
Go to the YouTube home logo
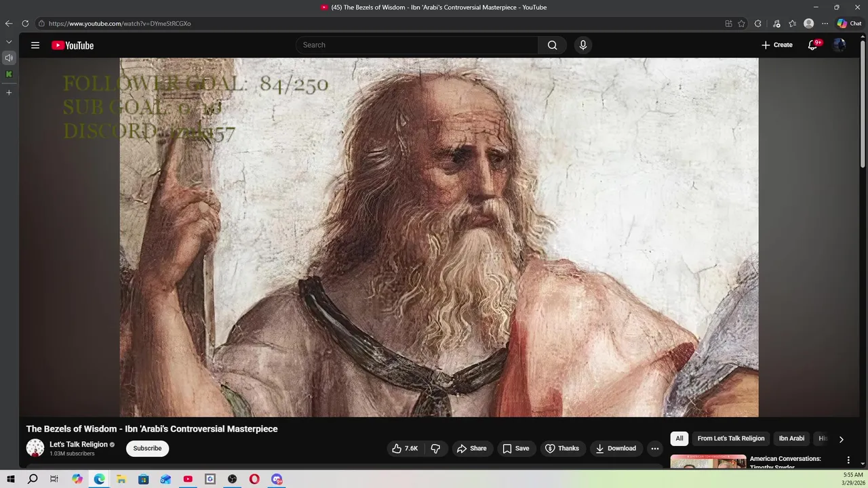click(x=73, y=45)
